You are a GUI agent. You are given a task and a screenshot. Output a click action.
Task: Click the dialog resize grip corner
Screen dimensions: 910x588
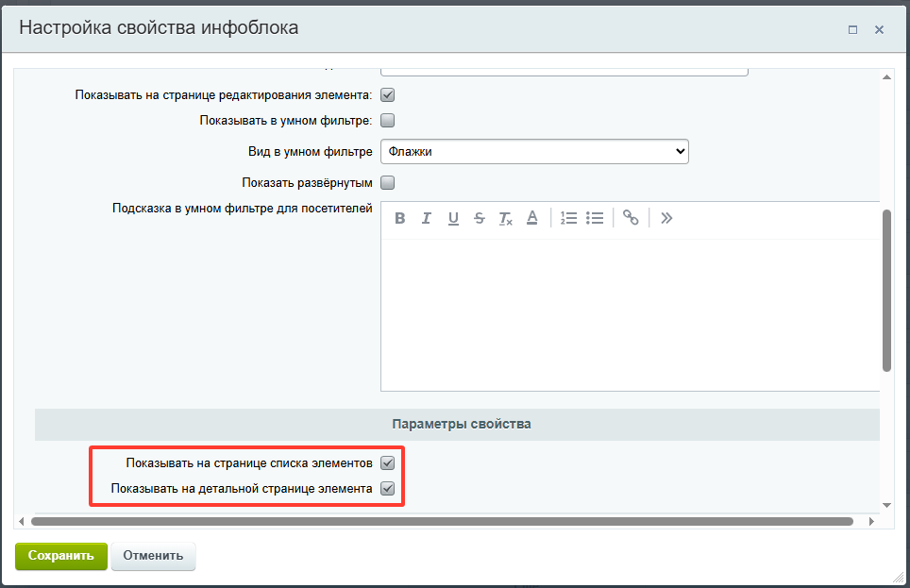[899, 578]
